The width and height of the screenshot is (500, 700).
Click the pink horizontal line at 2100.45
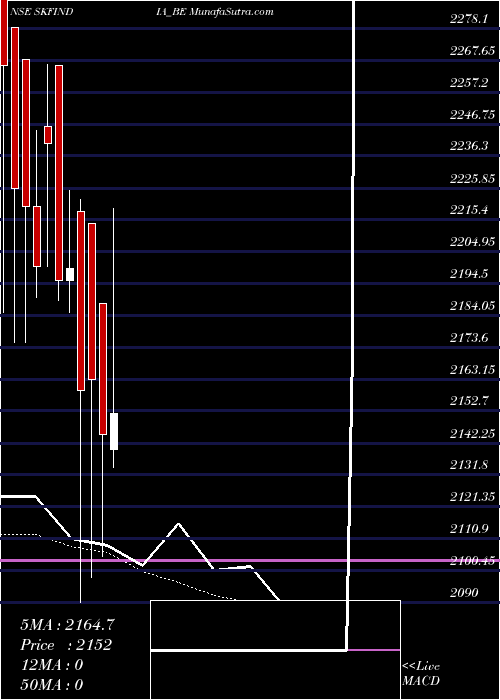tap(250, 560)
